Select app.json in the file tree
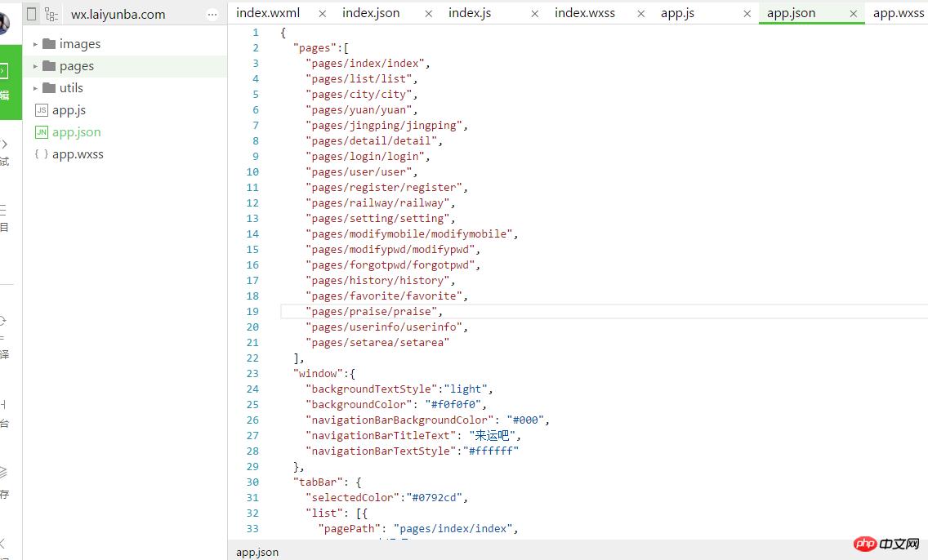Viewport: 928px width, 560px height. click(76, 132)
